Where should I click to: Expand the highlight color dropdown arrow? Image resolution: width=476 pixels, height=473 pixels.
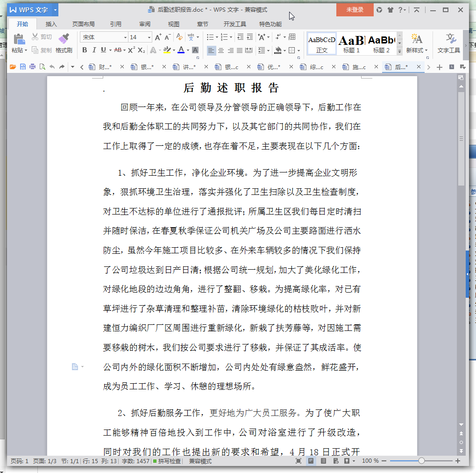click(174, 50)
